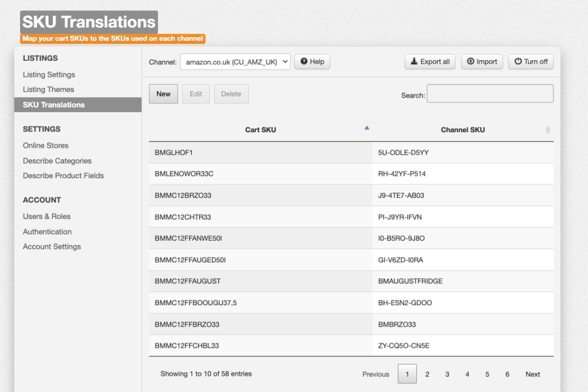Click the disabled Edit button
Screen dimensions: 588x392
click(196, 94)
